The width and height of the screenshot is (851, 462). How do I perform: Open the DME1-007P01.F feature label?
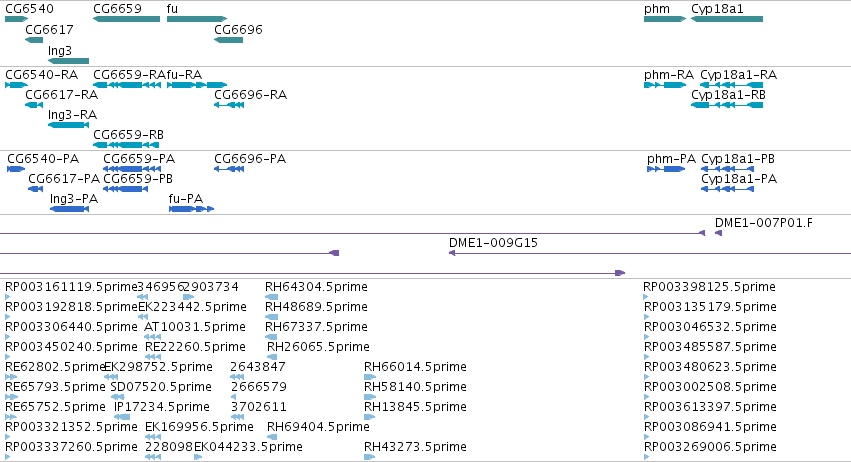[x=764, y=223]
